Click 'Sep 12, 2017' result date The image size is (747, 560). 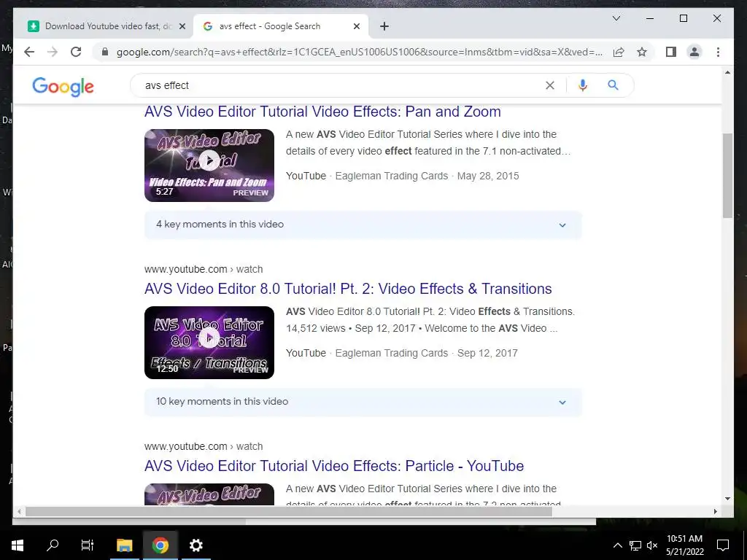point(487,353)
